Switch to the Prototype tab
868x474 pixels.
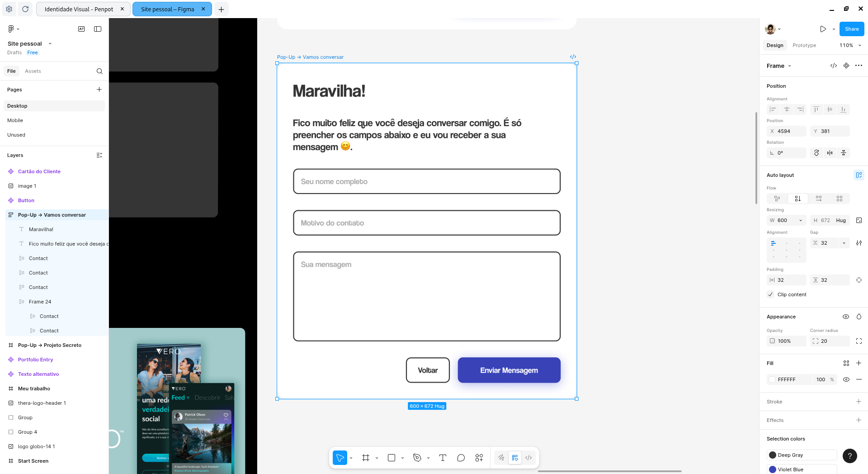(x=804, y=45)
